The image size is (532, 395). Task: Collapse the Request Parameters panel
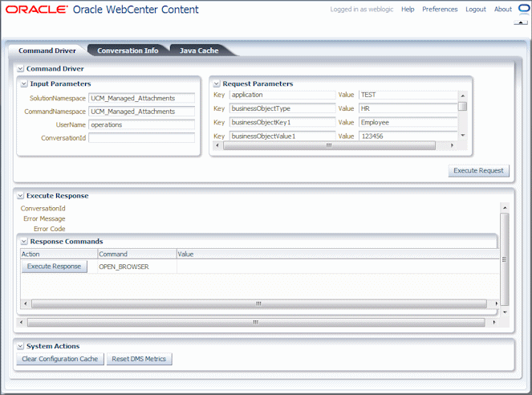tap(217, 83)
